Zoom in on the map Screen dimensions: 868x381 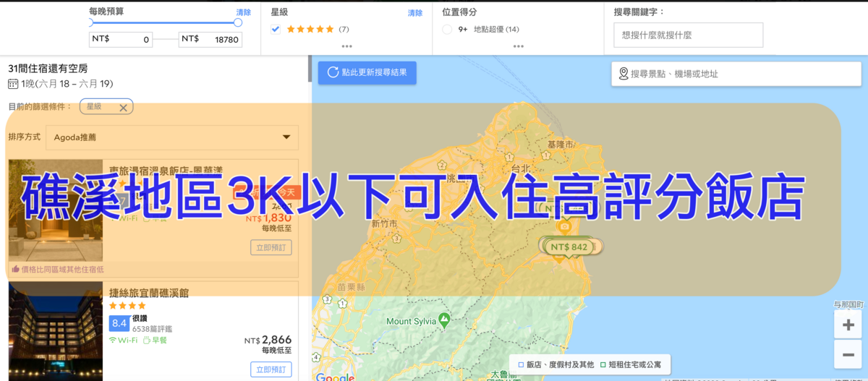pyautogui.click(x=848, y=325)
